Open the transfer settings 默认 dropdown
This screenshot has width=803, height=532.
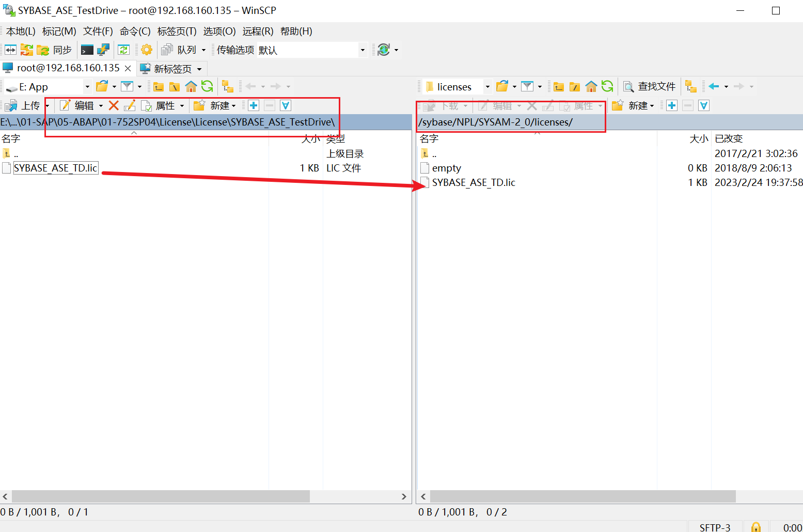point(363,50)
